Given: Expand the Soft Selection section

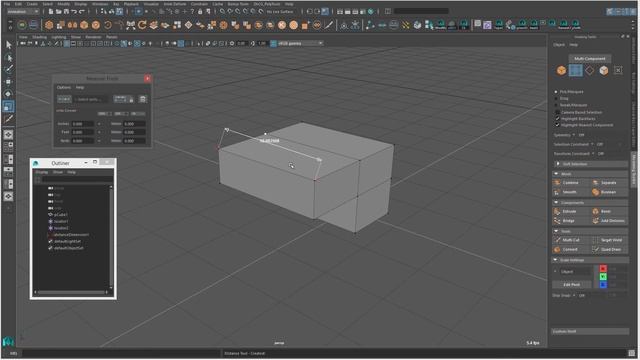Looking at the screenshot, I should [x=590, y=164].
